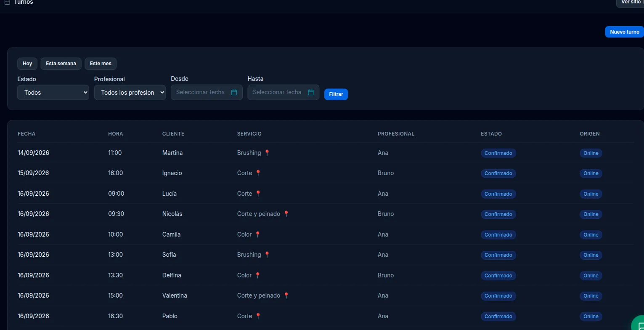Click the HORA column header
644x330 pixels.
coord(116,134)
